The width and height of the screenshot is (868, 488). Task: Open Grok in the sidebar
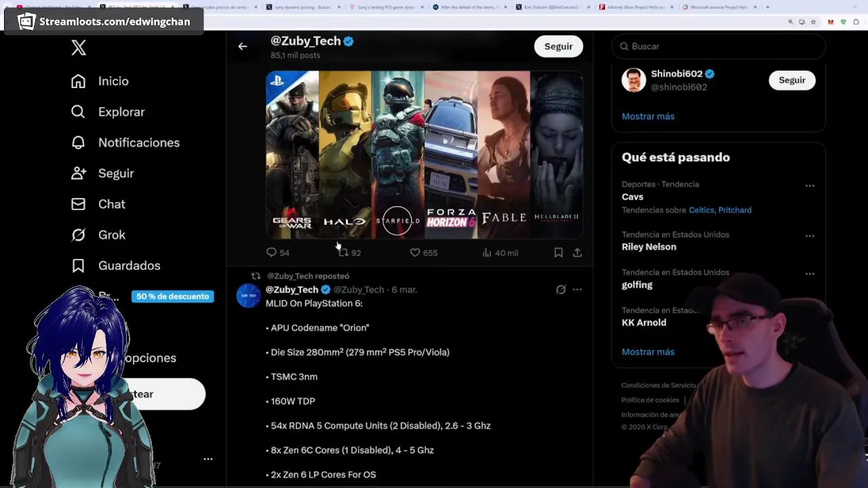coord(112,235)
